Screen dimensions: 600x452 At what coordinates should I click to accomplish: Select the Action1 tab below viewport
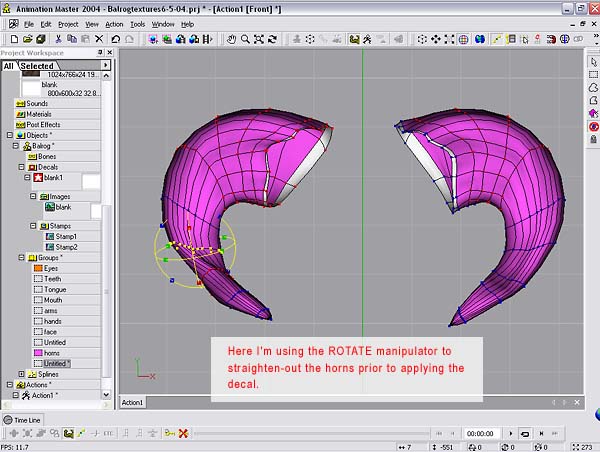point(133,402)
